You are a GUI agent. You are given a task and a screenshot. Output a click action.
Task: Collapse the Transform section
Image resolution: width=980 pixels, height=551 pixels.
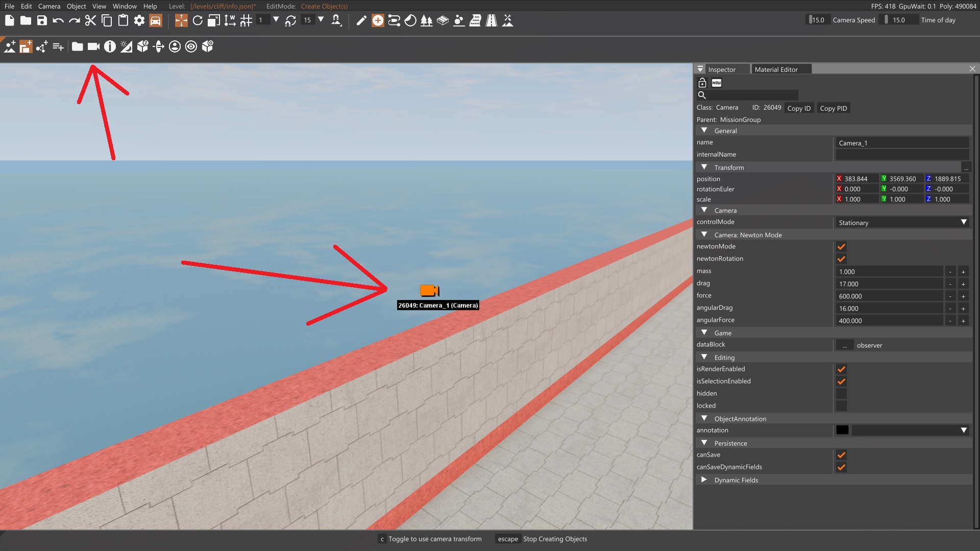coord(705,167)
